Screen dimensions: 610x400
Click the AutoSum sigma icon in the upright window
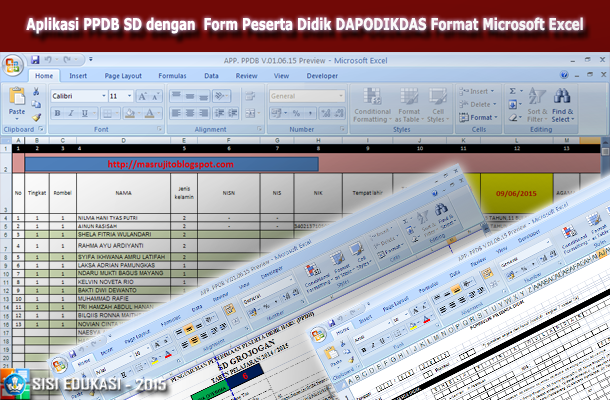(513, 91)
